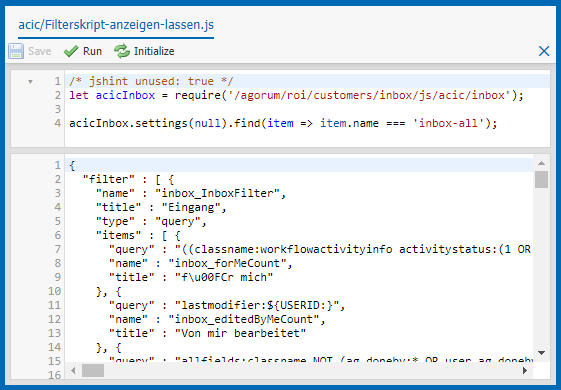Click the "type" : "query" output line
The height and width of the screenshot is (390, 561).
[x=151, y=221]
